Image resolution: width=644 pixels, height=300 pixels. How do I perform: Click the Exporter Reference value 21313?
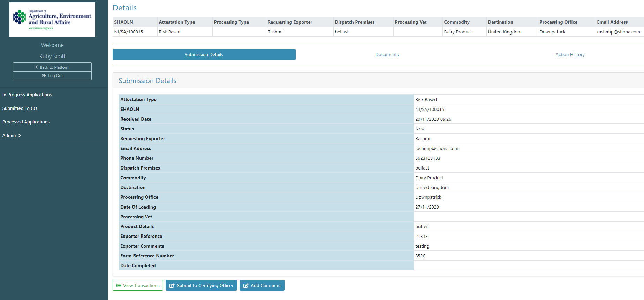tap(421, 236)
